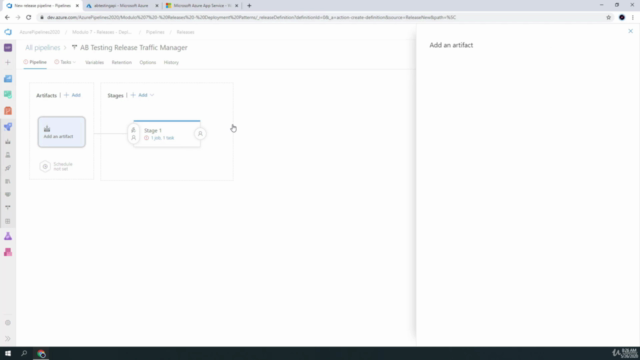Open pre-deployment conditions for Stage 1

(x=133, y=134)
